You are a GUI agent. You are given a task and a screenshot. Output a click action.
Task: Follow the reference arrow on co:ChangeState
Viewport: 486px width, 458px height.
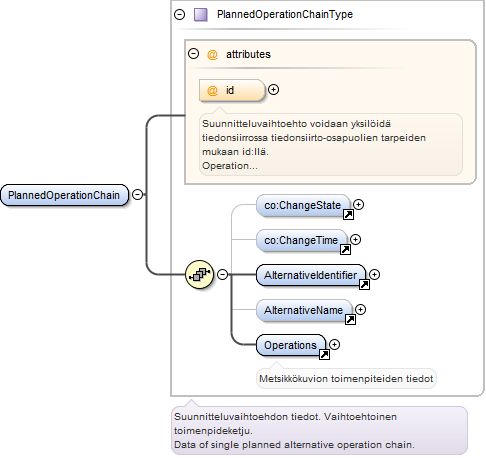[348, 215]
